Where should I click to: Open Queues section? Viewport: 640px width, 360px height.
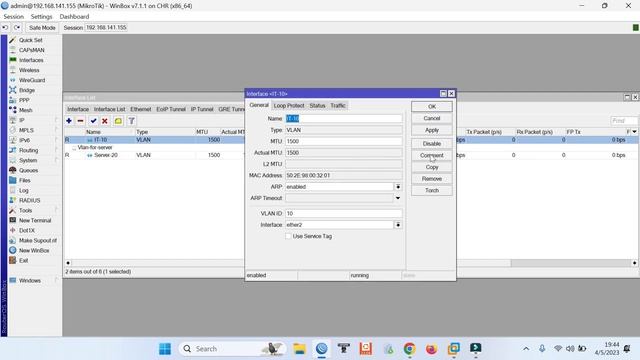pyautogui.click(x=28, y=170)
